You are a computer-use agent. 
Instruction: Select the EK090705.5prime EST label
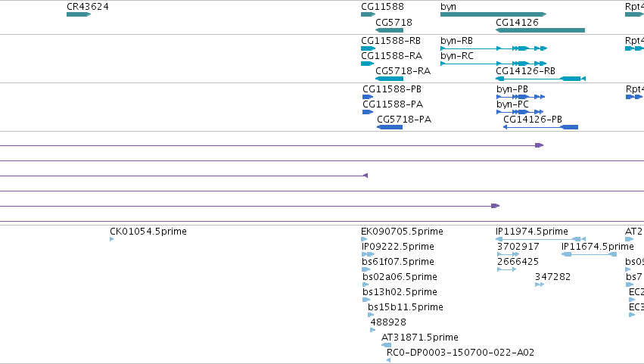point(402,232)
